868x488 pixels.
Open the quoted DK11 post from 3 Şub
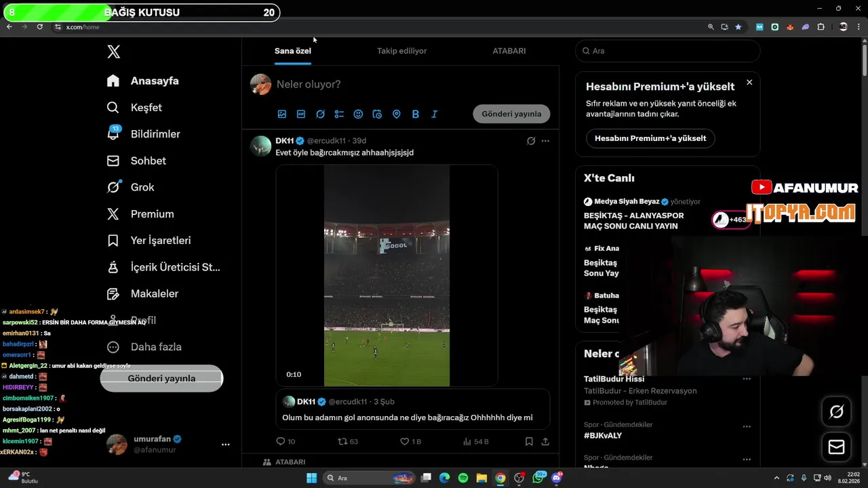pyautogui.click(x=412, y=409)
